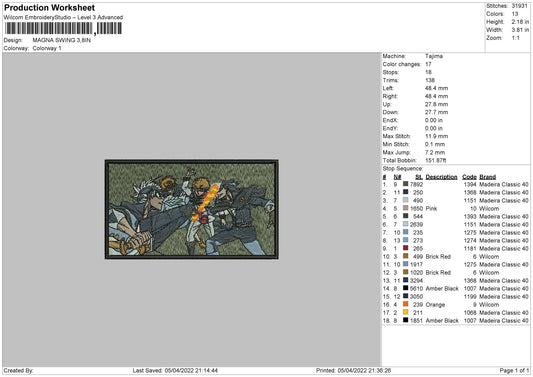Click the Description column header
Viewport: 533px width, 377px height.
pos(441,177)
